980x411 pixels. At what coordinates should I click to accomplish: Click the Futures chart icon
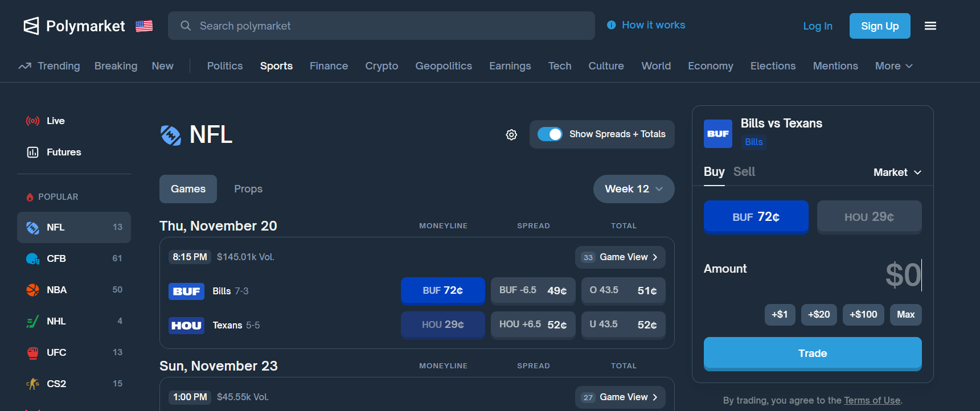pos(32,152)
